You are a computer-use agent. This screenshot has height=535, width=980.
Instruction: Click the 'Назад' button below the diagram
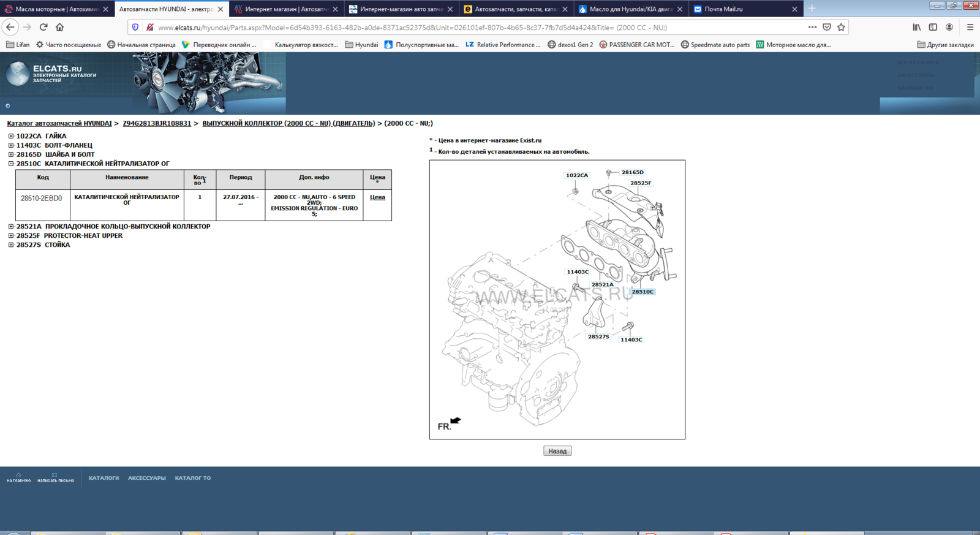[x=557, y=451]
